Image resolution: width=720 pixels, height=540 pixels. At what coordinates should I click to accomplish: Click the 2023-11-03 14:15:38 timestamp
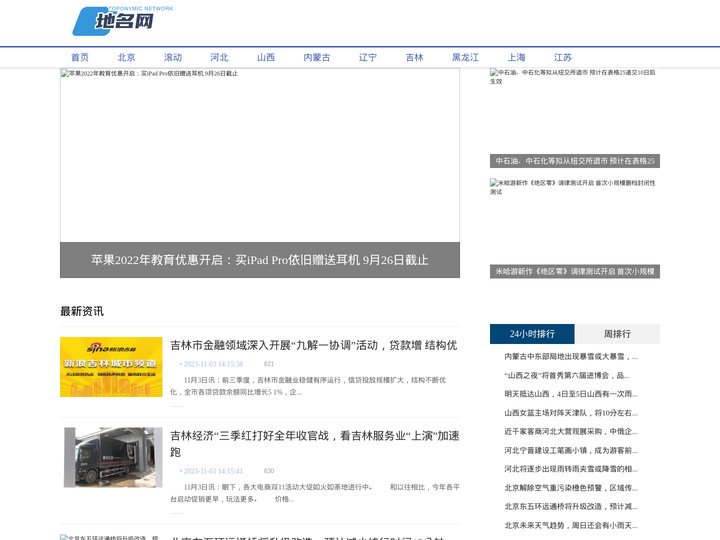click(x=213, y=364)
